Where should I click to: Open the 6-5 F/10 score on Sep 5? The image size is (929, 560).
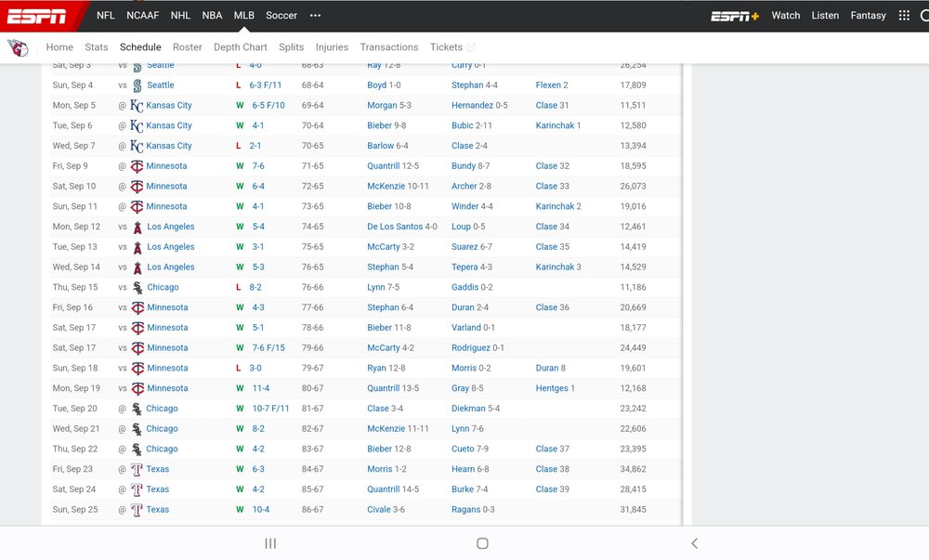click(268, 105)
